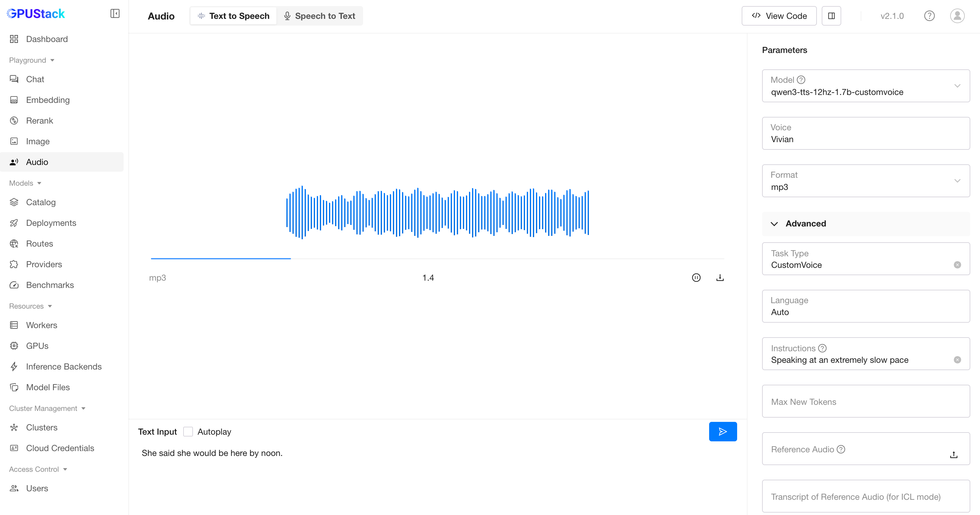Open the Model dropdown

[866, 86]
